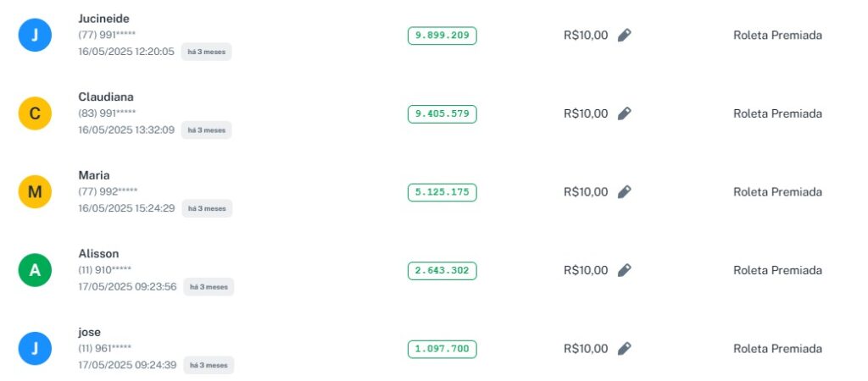Click the 'há 3 meses' tag under Maria
This screenshot has width=868, height=381.
pyautogui.click(x=206, y=208)
